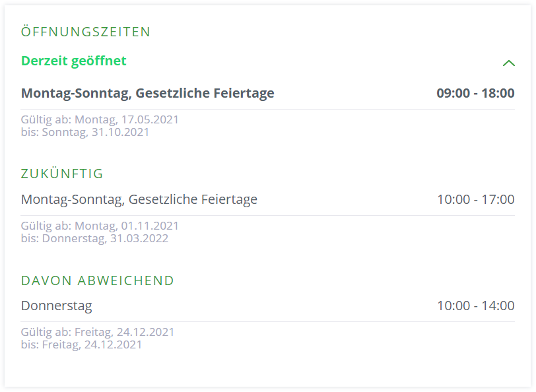The image size is (536, 392).
Task: Select the ÖFFNUNGSZEITEN heading
Action: pyautogui.click(x=85, y=32)
